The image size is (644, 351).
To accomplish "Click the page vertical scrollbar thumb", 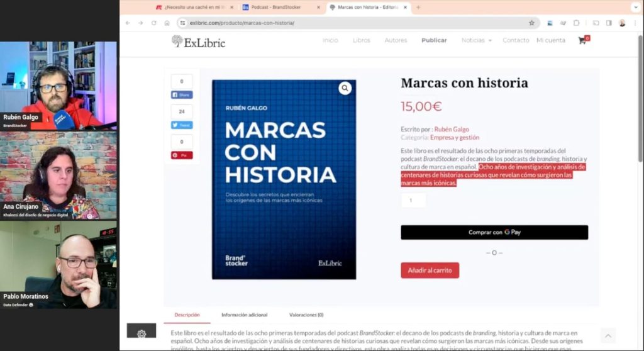I will [x=640, y=99].
